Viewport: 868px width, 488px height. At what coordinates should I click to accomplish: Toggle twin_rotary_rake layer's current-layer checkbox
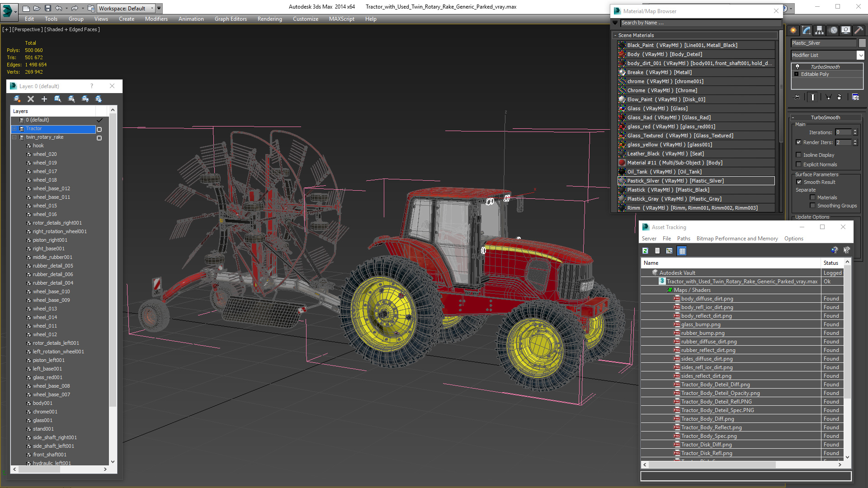pos(99,138)
